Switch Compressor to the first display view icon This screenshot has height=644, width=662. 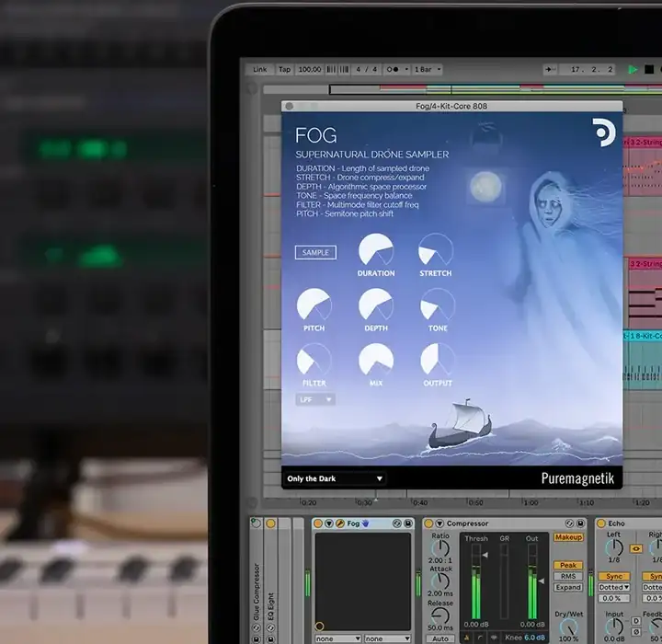tap(466, 638)
